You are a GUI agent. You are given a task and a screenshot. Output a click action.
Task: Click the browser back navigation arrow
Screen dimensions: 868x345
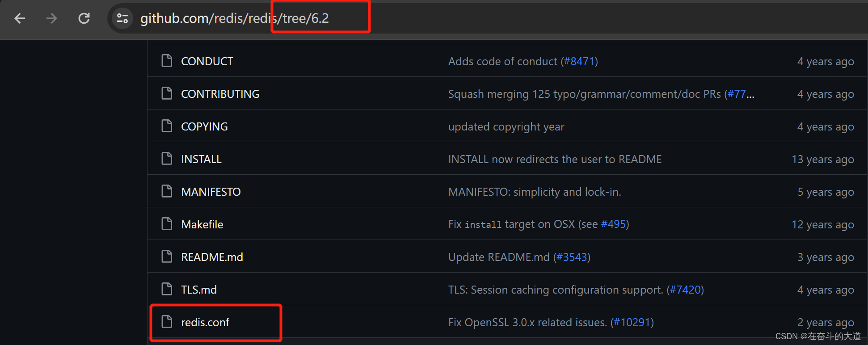[x=20, y=18]
